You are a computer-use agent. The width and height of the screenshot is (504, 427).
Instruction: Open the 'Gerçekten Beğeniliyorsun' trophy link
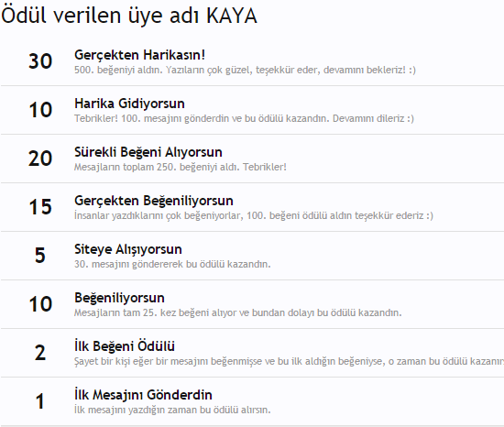(154, 201)
